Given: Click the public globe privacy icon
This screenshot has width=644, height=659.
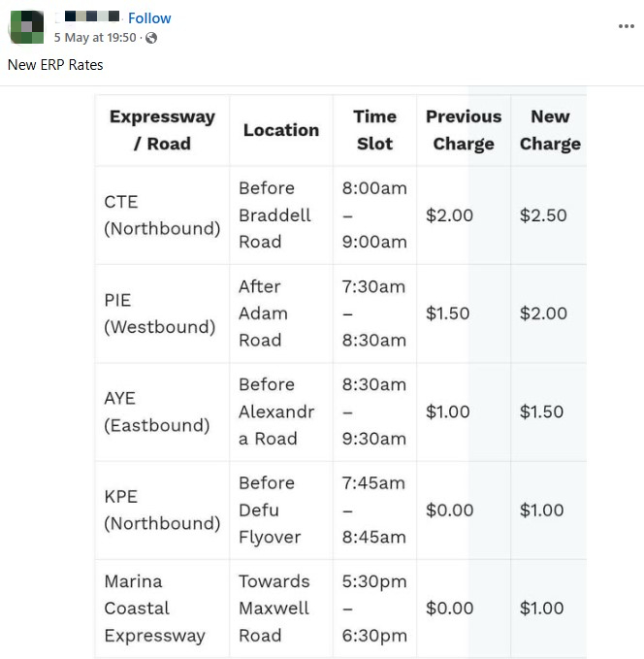Looking at the screenshot, I should tap(151, 38).
